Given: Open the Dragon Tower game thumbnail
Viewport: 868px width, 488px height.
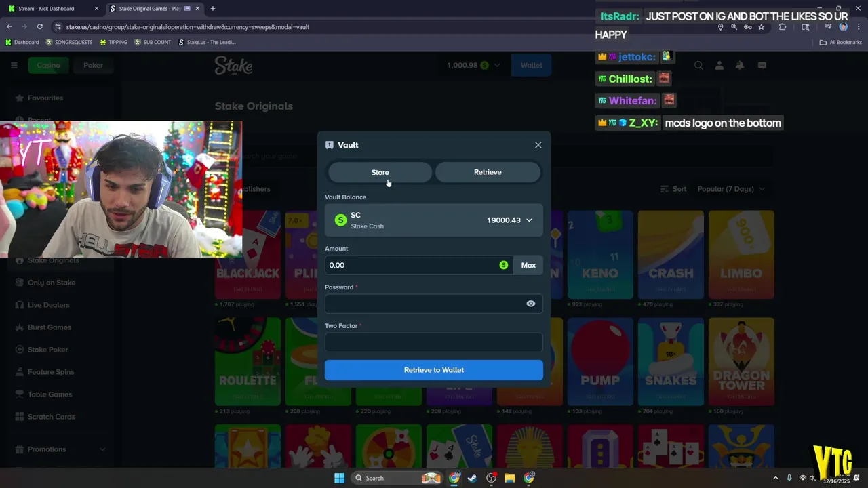Looking at the screenshot, I should coord(741,361).
